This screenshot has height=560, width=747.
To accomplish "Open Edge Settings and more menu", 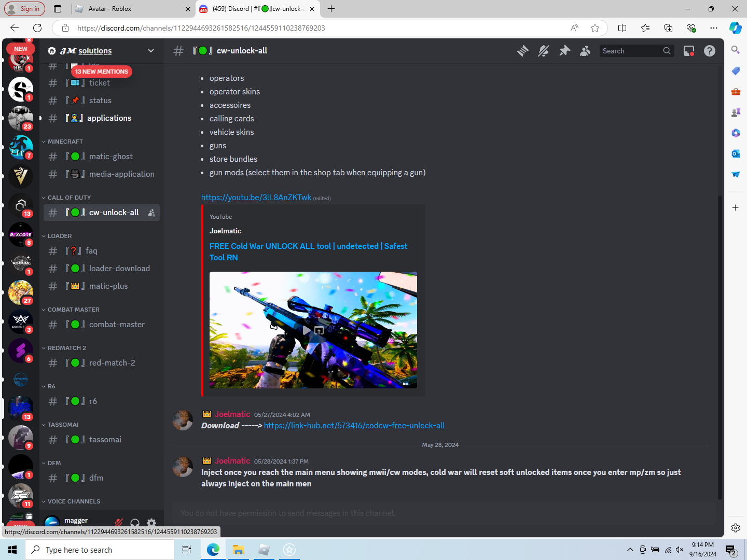I will tap(714, 28).
